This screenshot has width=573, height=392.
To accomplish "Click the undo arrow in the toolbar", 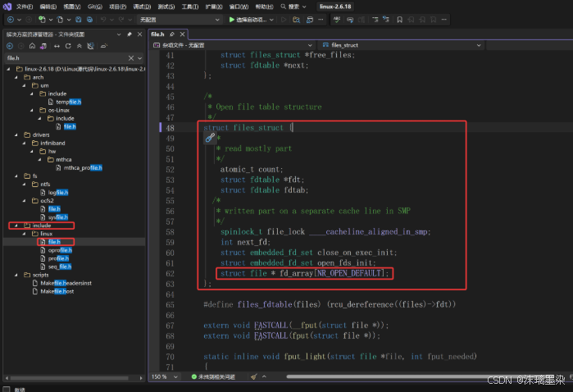I will click(103, 20).
